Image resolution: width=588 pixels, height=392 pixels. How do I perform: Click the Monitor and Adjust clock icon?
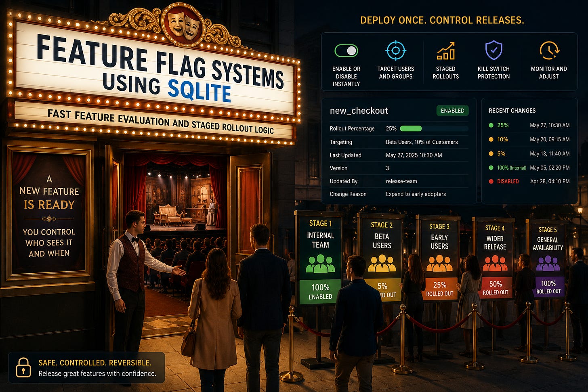[549, 50]
